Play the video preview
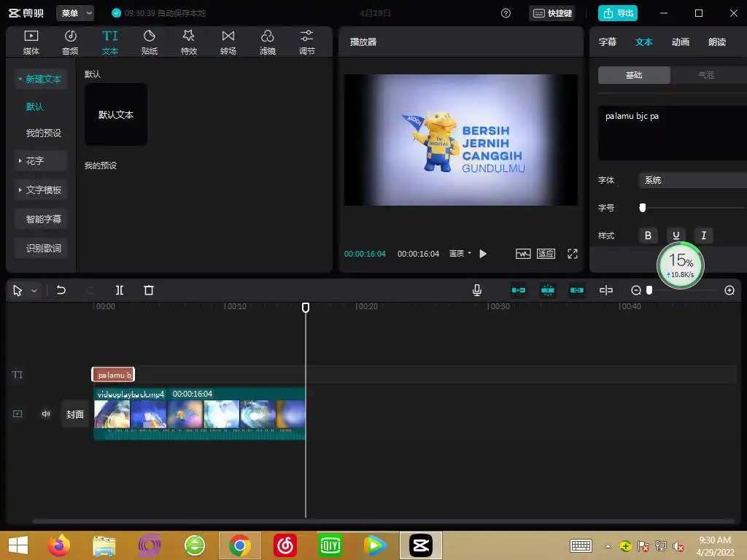 click(483, 254)
